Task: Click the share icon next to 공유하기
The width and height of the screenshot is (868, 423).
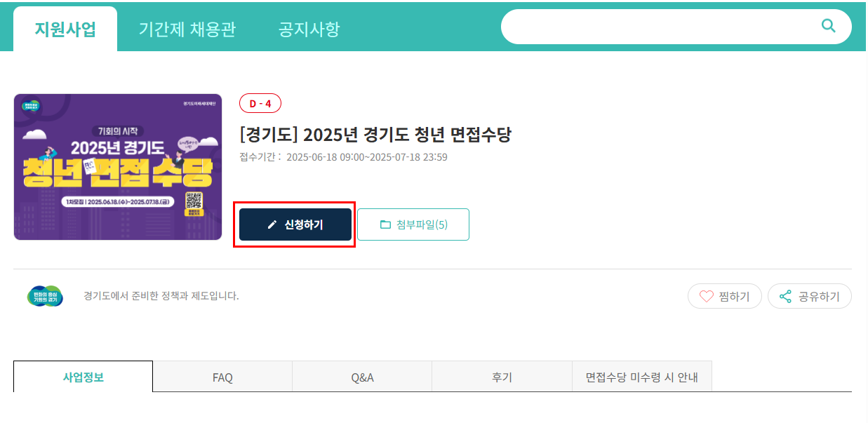Action: point(784,296)
